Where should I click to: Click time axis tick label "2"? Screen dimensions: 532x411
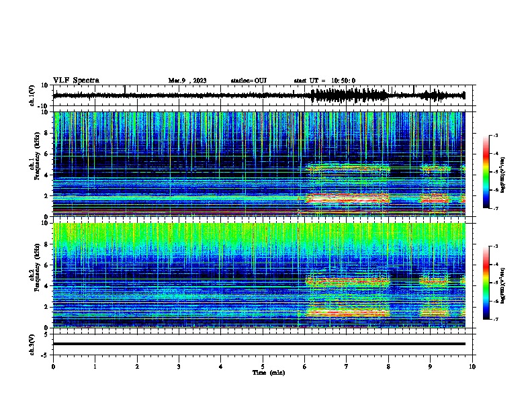[137, 367]
